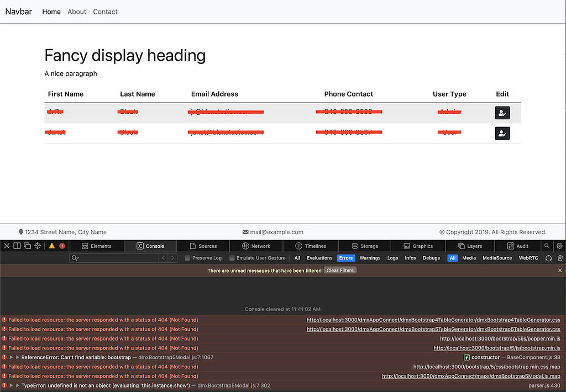
Task: Click the Clear Filters button
Action: (339, 270)
